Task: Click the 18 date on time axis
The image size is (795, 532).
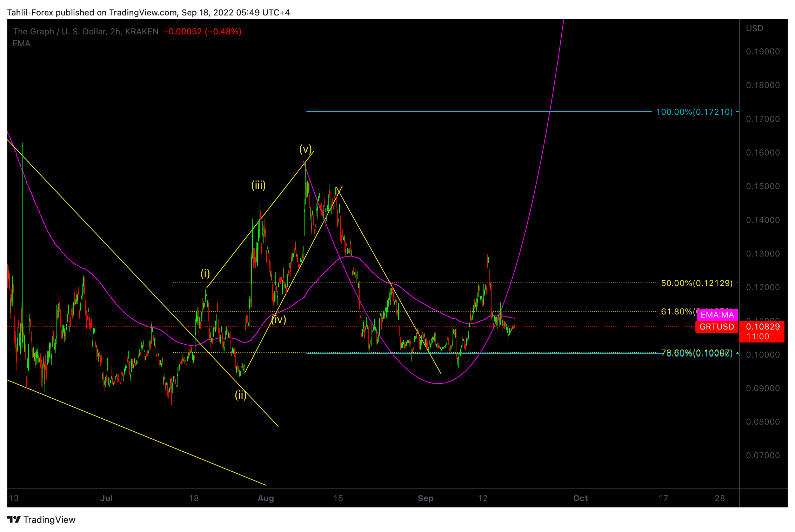Action: (x=194, y=498)
